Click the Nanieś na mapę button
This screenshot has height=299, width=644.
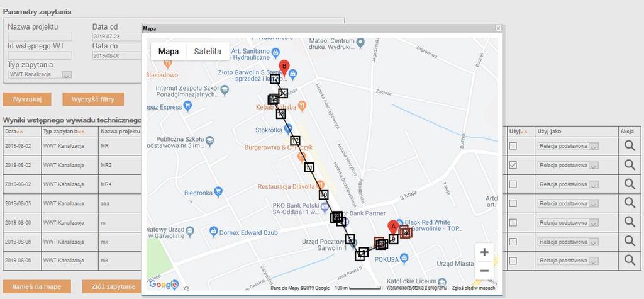pyautogui.click(x=36, y=286)
